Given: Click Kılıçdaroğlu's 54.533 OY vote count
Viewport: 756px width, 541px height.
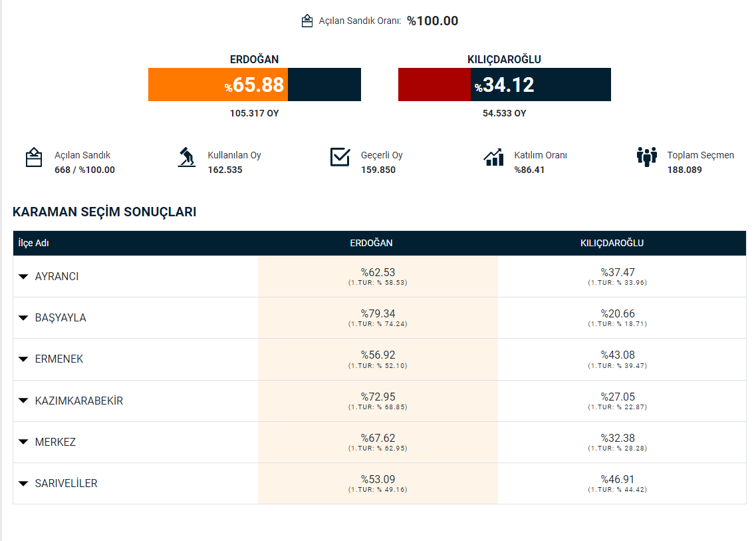Looking at the screenshot, I should (504, 113).
